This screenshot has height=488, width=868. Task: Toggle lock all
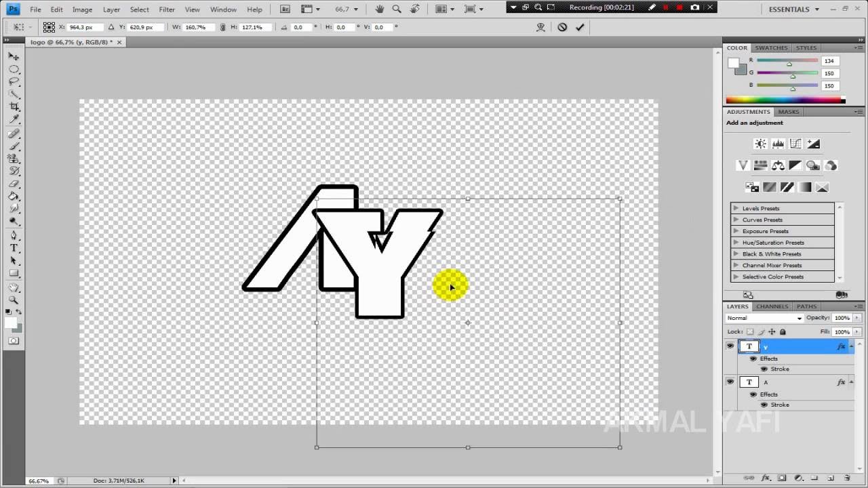click(783, 332)
